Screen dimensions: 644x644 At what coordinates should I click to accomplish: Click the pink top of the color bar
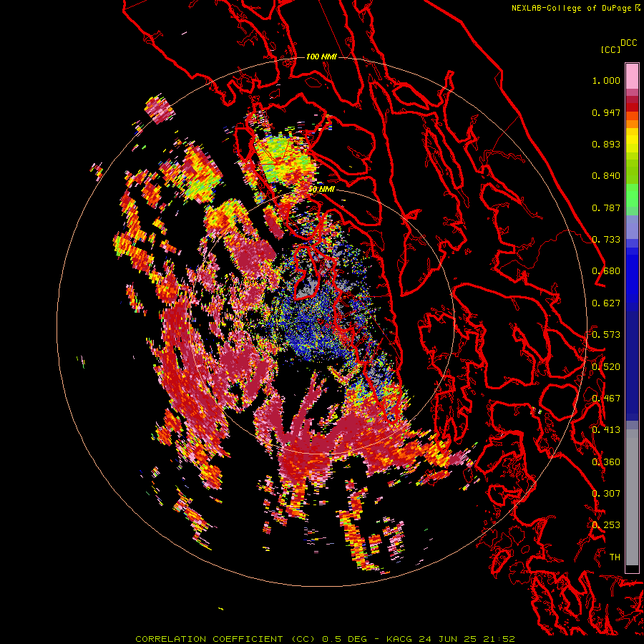click(x=632, y=76)
